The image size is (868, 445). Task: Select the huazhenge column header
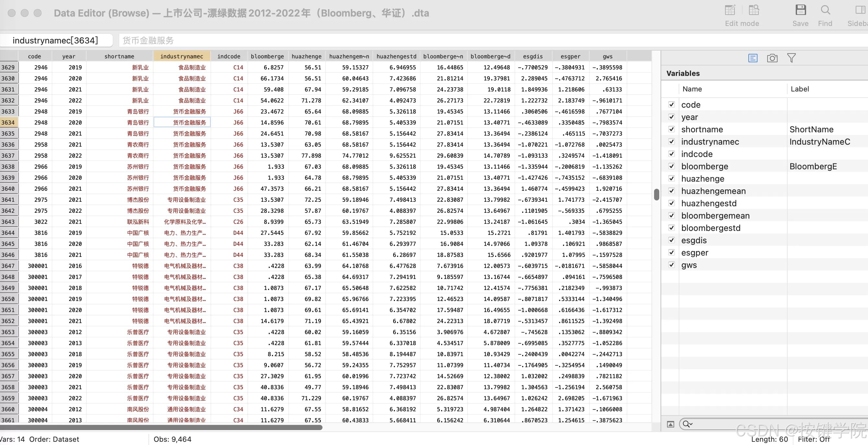pyautogui.click(x=307, y=56)
